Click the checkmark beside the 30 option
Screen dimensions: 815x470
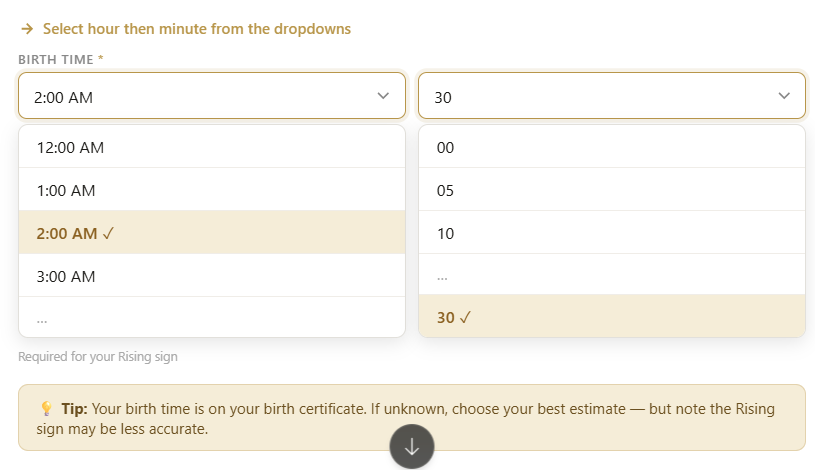(466, 317)
